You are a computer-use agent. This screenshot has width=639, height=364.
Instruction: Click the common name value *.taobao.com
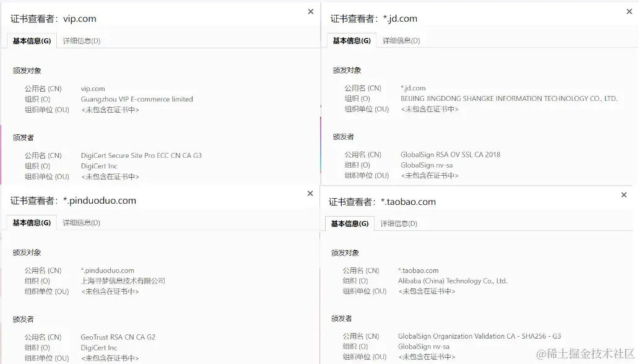[419, 271]
